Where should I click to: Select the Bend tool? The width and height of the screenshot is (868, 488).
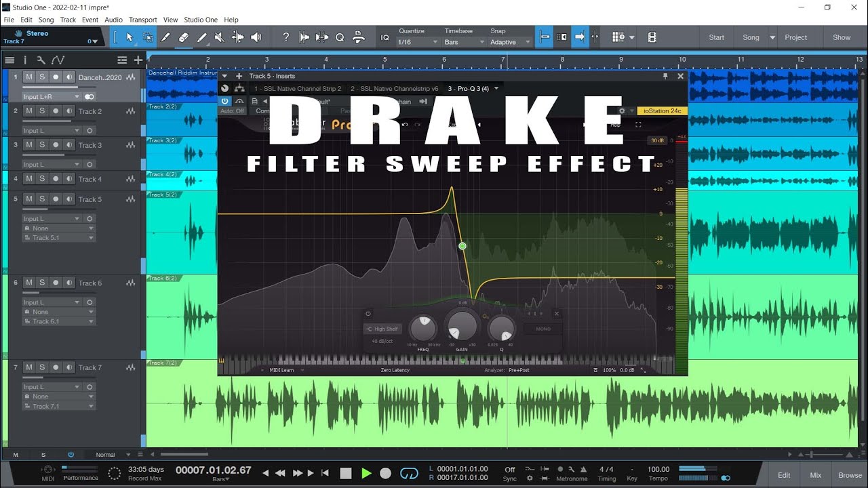[x=237, y=37]
